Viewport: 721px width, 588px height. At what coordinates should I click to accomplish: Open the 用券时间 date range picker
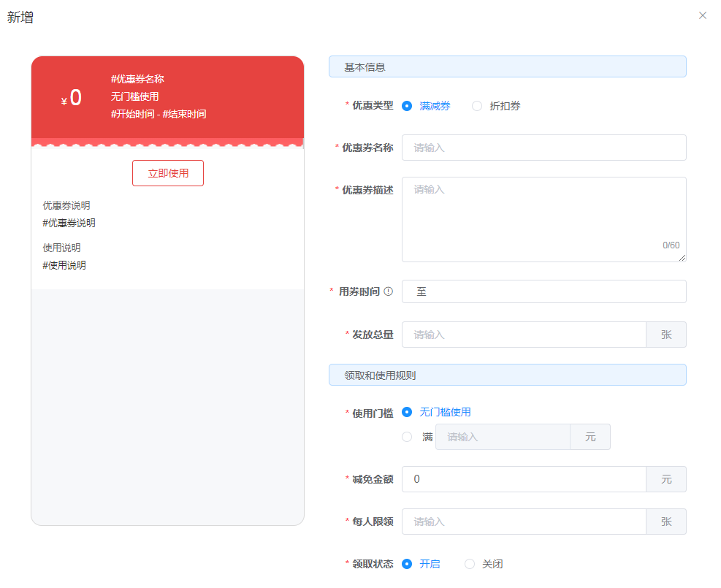(544, 291)
